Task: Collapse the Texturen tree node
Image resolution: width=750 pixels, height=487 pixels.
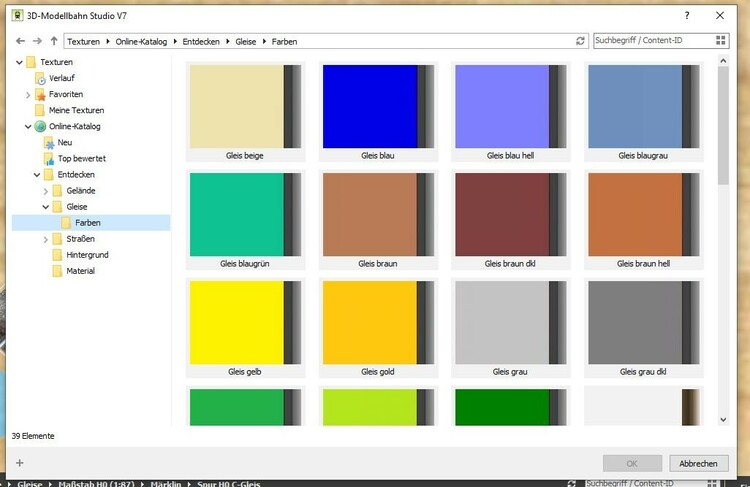Action: click(x=19, y=62)
